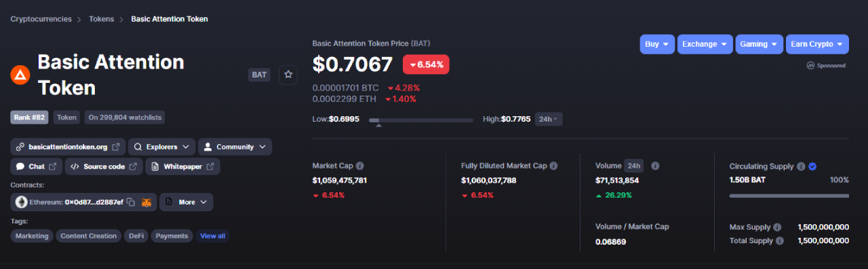Click the MetaMask fox icon

146,202
